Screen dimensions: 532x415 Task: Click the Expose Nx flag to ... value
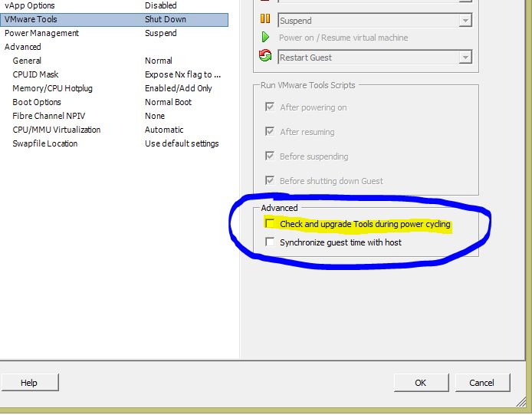click(182, 74)
